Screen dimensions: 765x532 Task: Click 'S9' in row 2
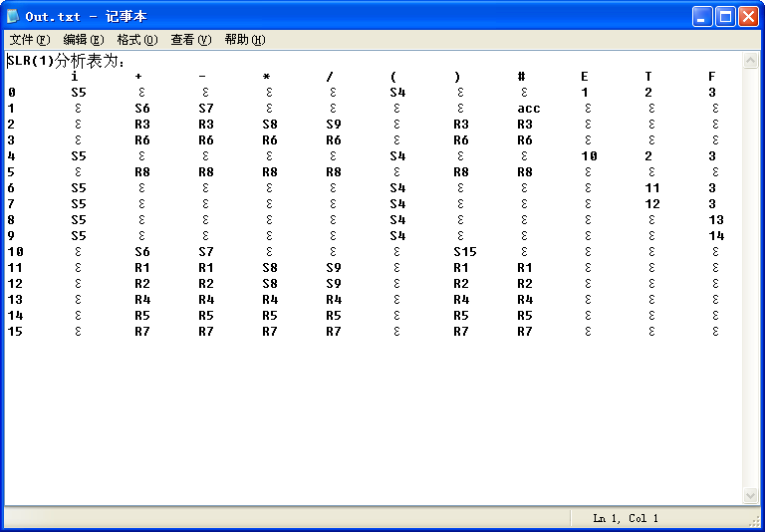tap(334, 125)
